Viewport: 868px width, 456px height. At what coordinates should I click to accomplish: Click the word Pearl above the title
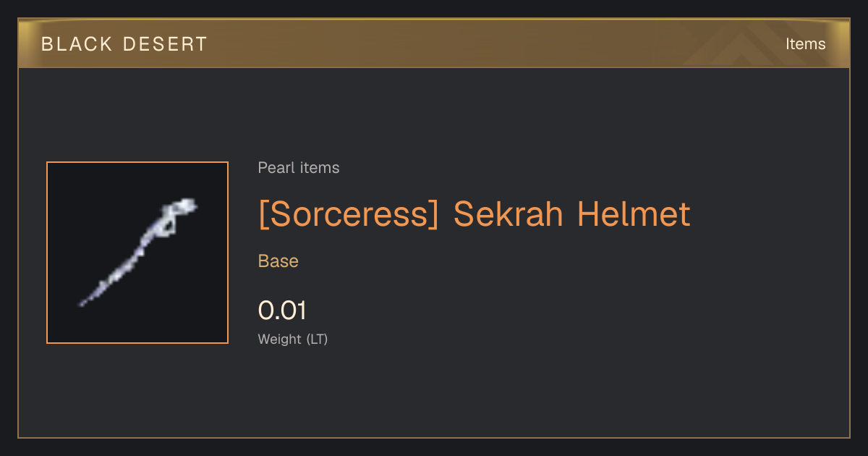pyautogui.click(x=274, y=168)
